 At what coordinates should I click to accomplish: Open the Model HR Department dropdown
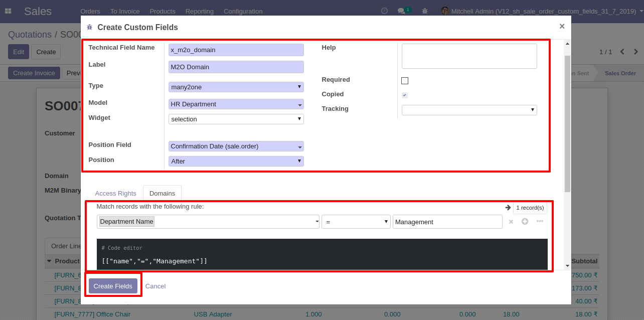236,104
